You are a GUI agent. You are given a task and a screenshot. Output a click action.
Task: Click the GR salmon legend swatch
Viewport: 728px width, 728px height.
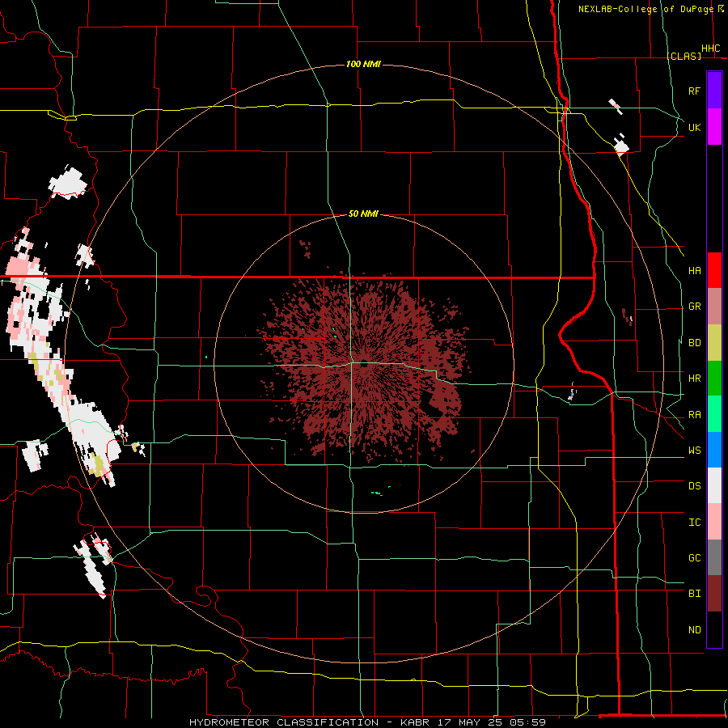pyautogui.click(x=714, y=306)
